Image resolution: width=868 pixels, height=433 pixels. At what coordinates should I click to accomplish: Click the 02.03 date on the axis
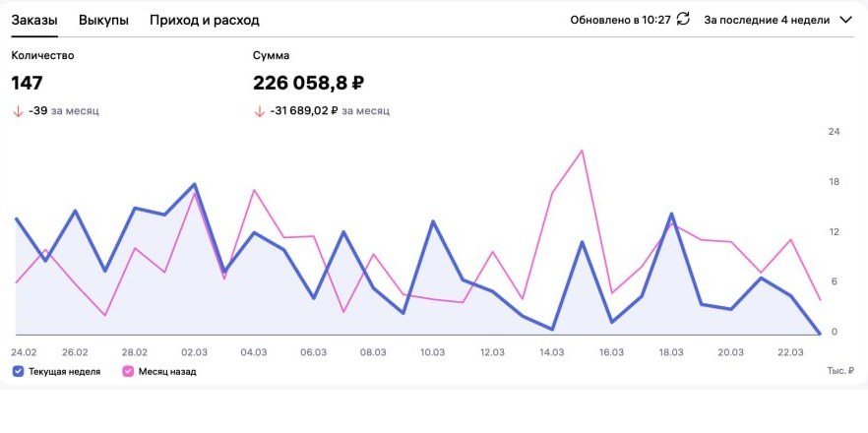pos(194,352)
